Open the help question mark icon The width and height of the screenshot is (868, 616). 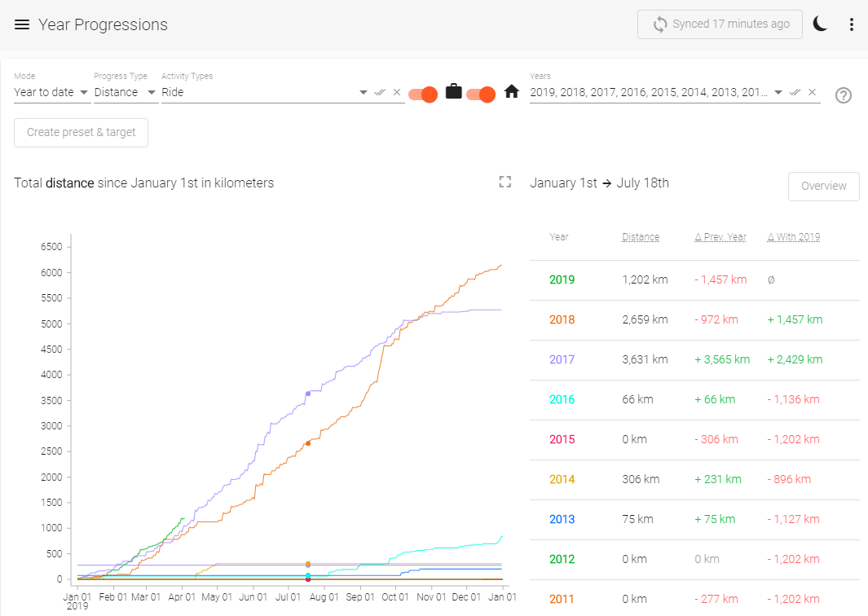click(844, 96)
